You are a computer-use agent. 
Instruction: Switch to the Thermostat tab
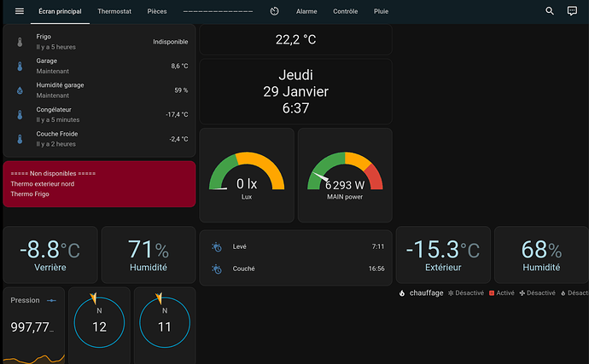114,12
